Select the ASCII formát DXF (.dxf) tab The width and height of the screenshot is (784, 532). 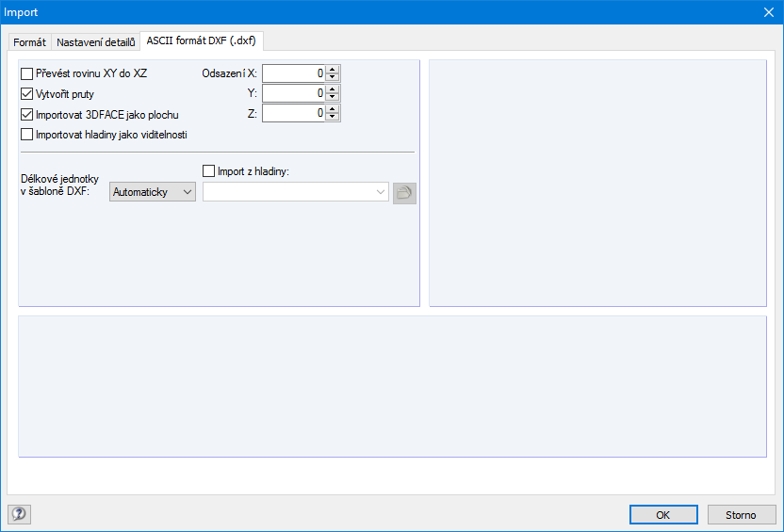coord(201,41)
